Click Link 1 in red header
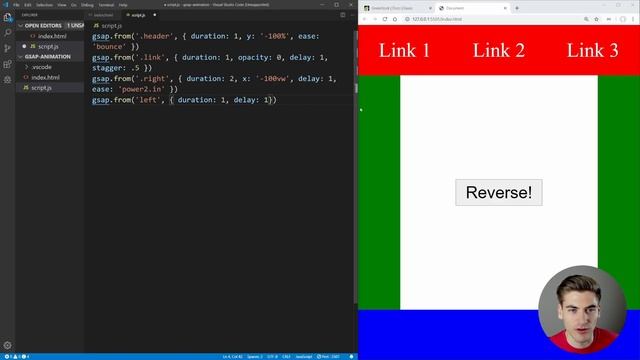 tap(404, 51)
